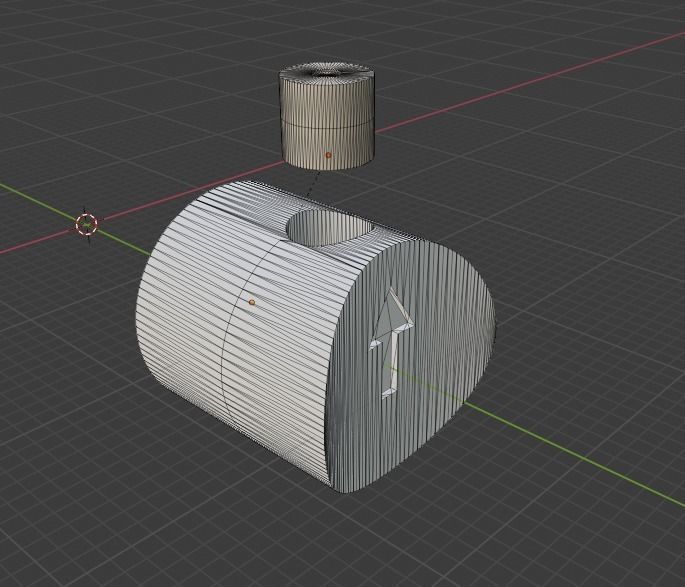Image resolution: width=685 pixels, height=587 pixels.
Task: Click the orange origin dot on small cylinder
Action: (x=329, y=155)
